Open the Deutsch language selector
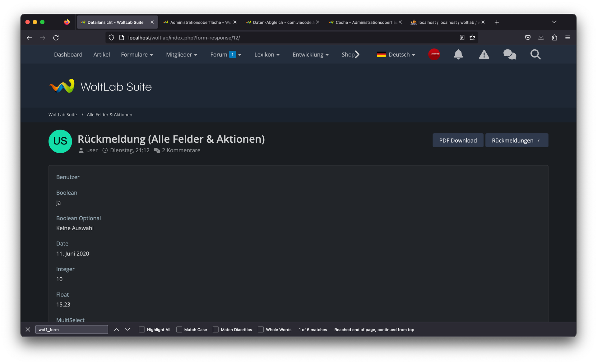This screenshot has height=364, width=597. [396, 55]
